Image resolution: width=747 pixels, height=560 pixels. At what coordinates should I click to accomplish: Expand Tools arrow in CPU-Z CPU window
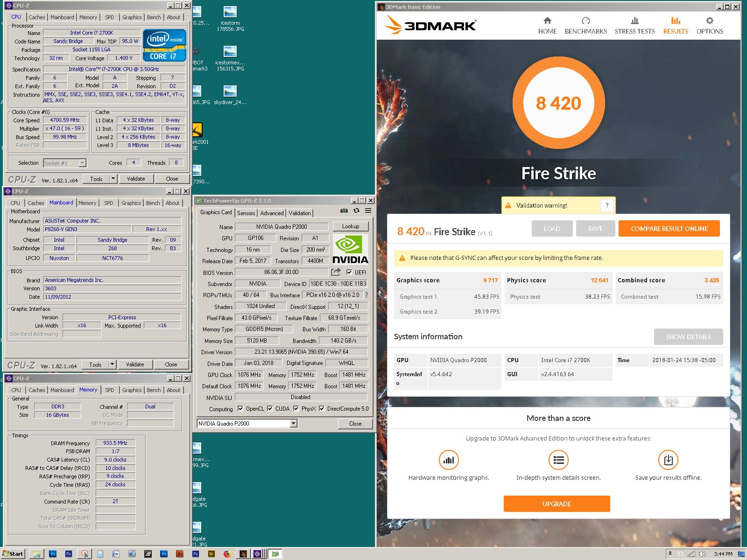tap(113, 179)
